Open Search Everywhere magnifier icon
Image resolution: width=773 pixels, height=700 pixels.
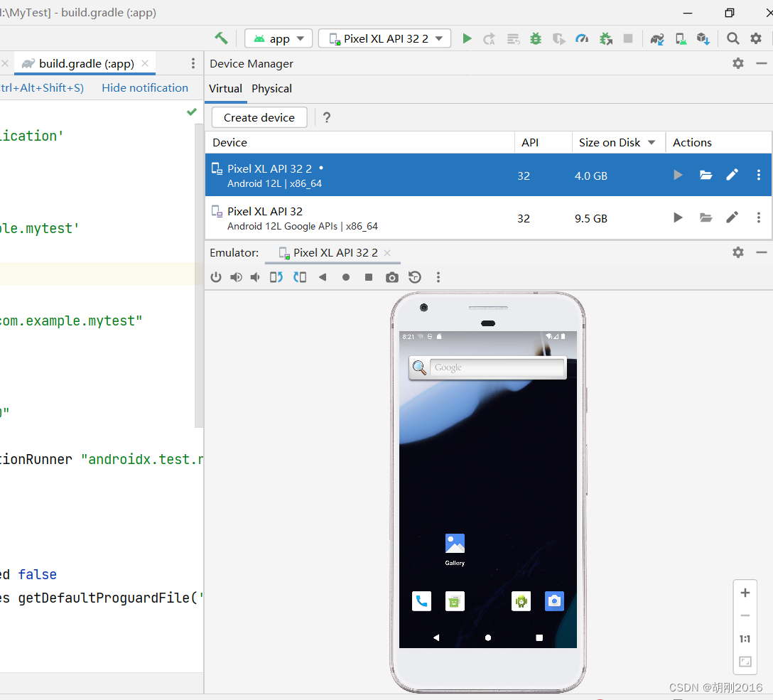point(733,38)
